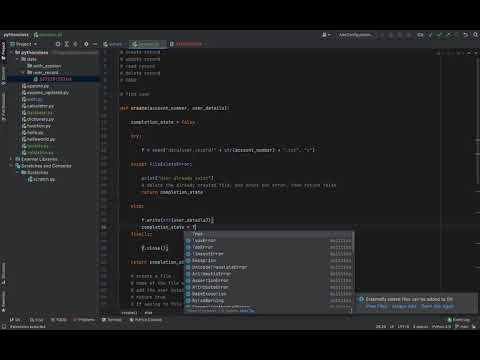Select helloworld.py in project tree

pos(39,139)
